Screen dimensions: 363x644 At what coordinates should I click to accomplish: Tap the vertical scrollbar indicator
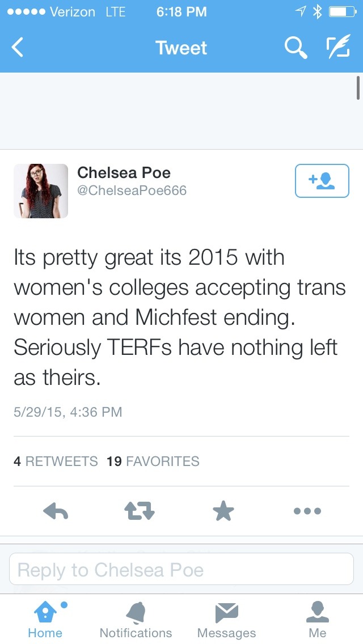358,88
